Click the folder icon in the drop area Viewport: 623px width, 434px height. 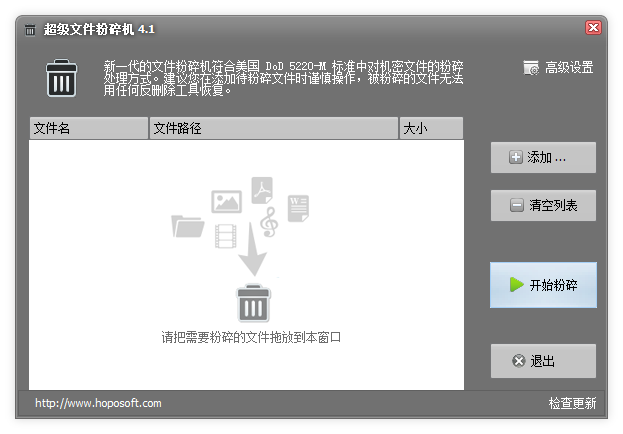tap(187, 226)
